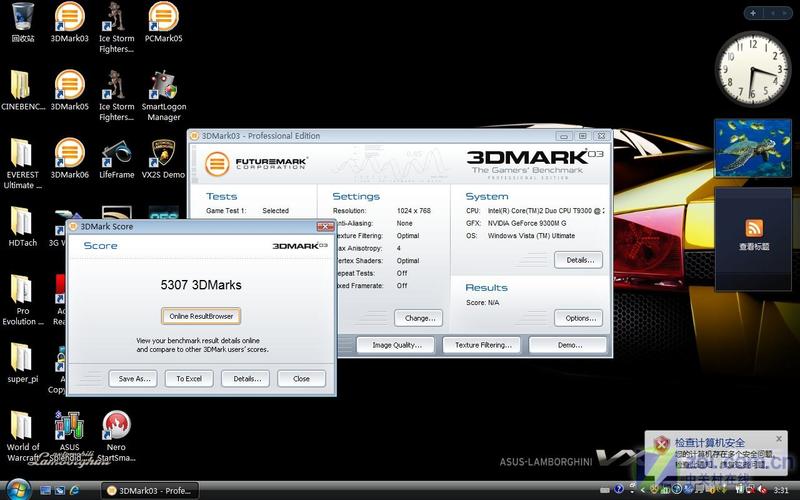Click the 3DMark03 taskbar button
Viewport: 800px width, 500px height.
click(x=149, y=490)
